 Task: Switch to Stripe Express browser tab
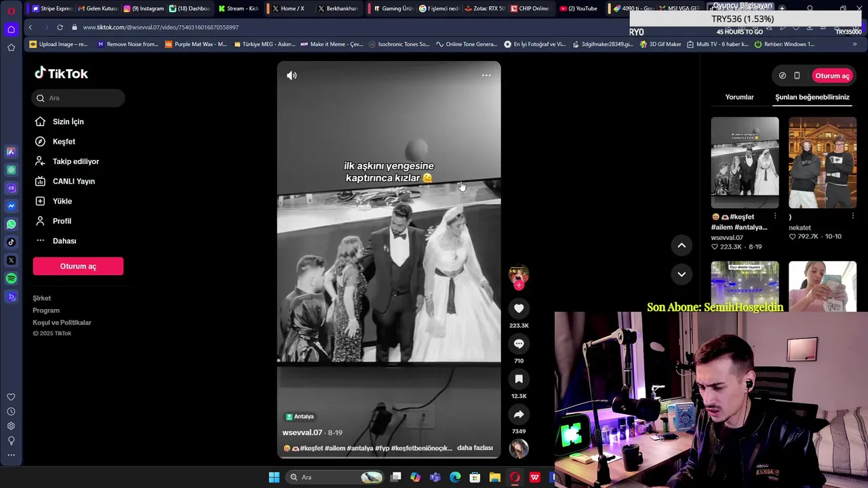[x=52, y=9]
